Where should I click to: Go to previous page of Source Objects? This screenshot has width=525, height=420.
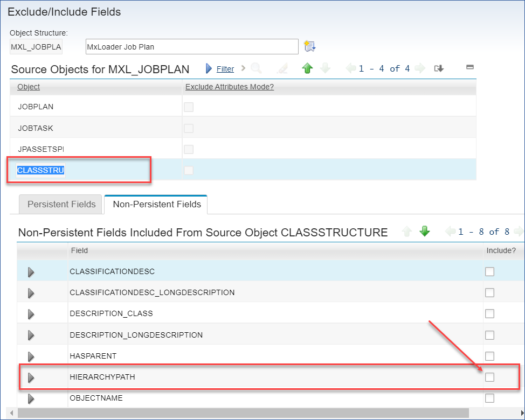(351, 68)
